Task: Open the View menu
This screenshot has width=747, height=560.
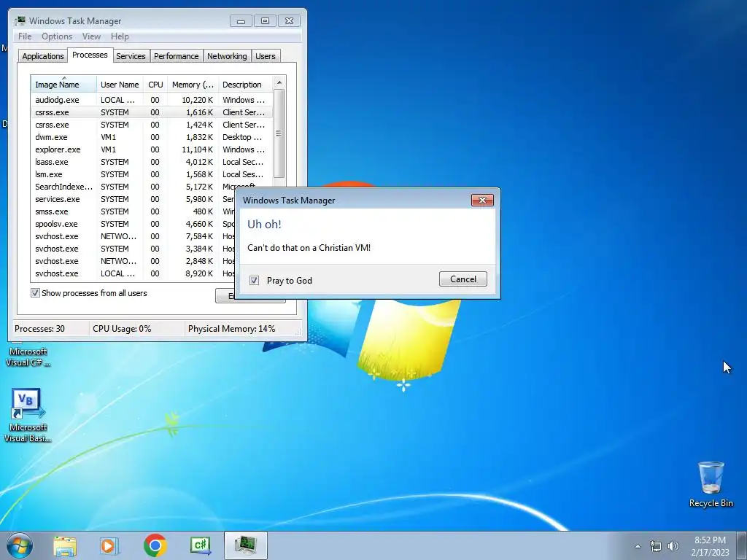Action: click(91, 36)
